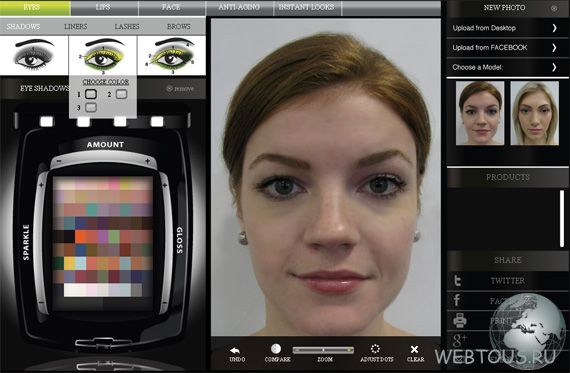Pick the orange swatch in the palette
The width and height of the screenshot is (570, 373).
click(x=80, y=237)
